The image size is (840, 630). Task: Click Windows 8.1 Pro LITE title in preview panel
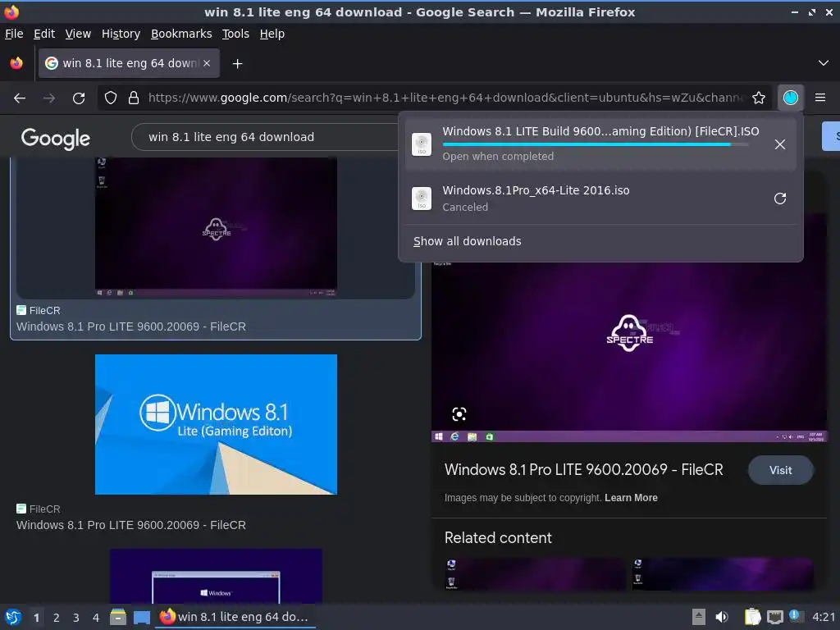583,470
